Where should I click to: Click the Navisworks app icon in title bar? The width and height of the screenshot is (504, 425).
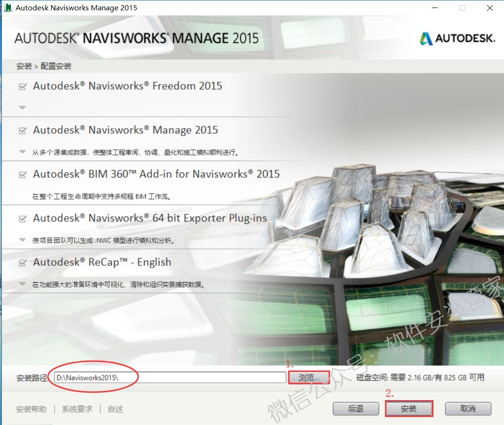[x=8, y=8]
